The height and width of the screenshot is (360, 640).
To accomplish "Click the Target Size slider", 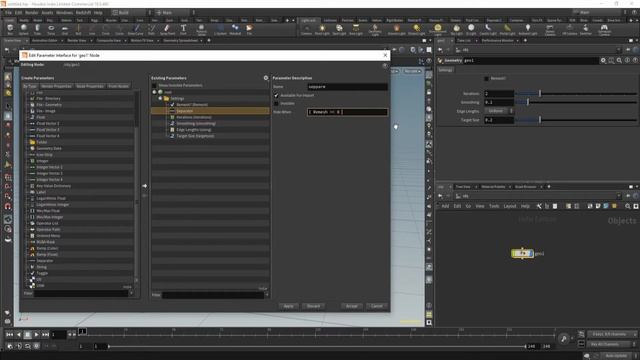I will coord(576,120).
